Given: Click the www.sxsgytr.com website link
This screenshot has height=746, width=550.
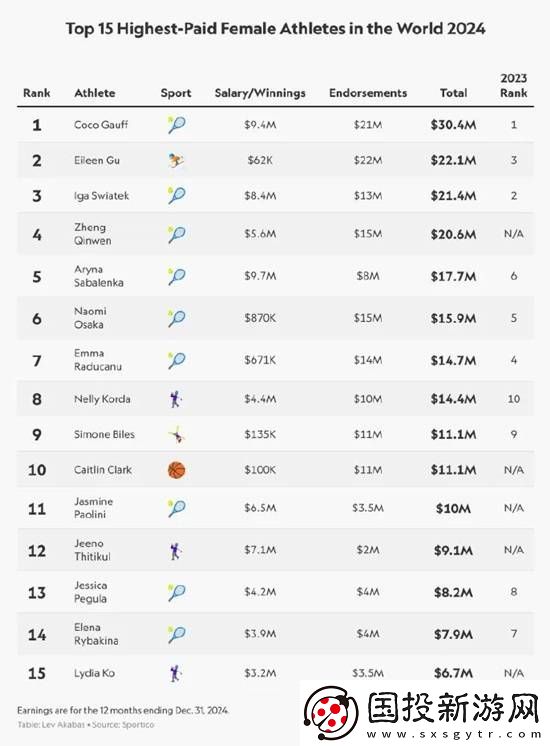Looking at the screenshot, I should (454, 734).
